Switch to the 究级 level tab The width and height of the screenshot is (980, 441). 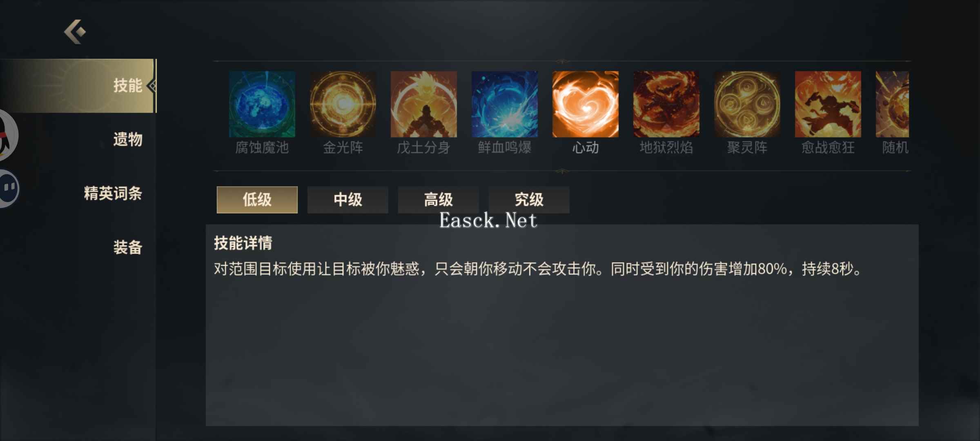[529, 200]
